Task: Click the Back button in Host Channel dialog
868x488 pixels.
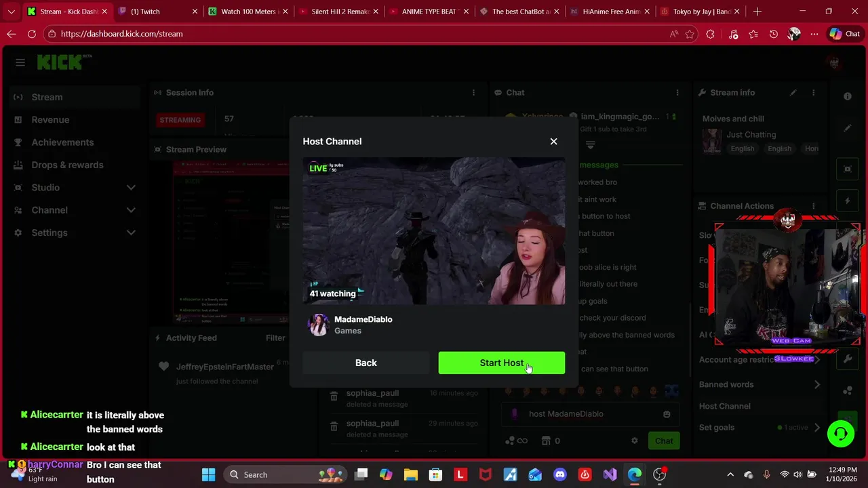Action: point(366,363)
